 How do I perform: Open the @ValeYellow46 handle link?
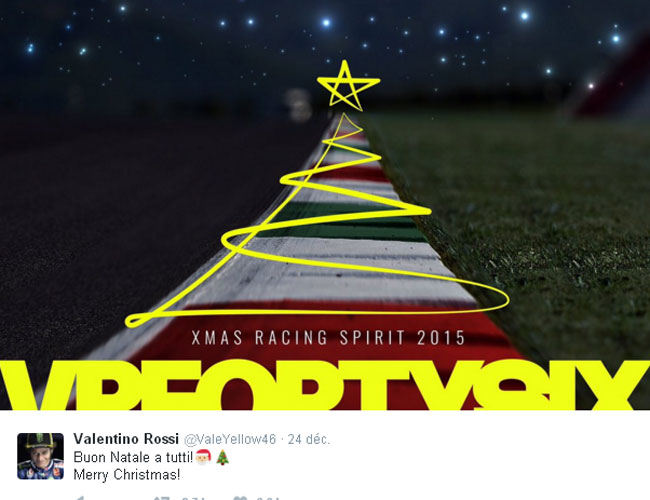230,439
